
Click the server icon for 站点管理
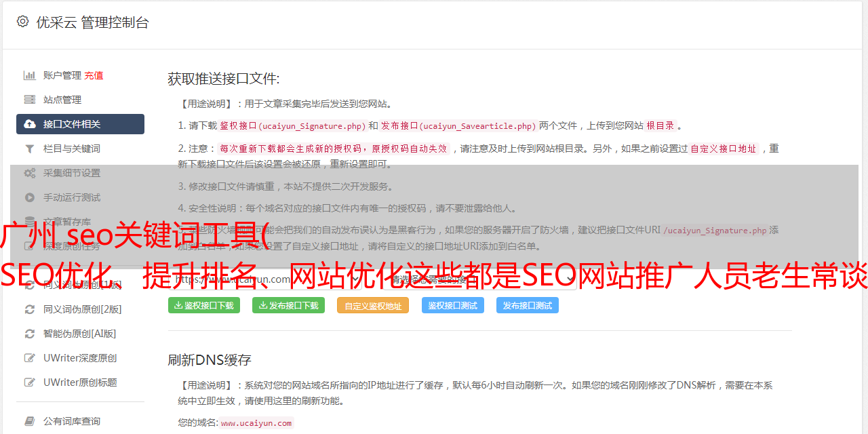30,100
